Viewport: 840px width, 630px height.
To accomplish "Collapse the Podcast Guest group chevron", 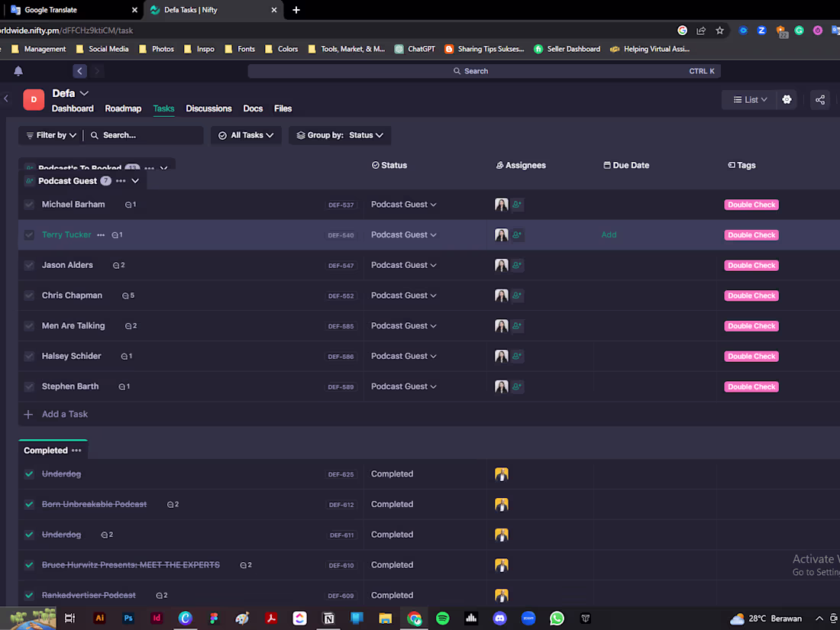I will (x=135, y=181).
